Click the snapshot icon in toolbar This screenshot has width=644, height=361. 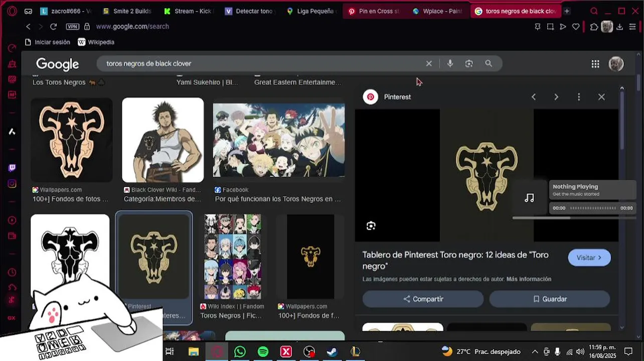click(550, 27)
